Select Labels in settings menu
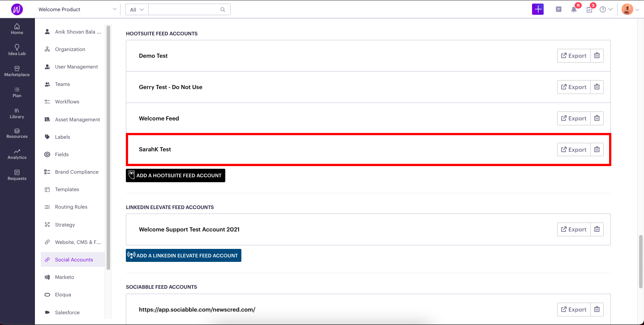The height and width of the screenshot is (325, 644). pyautogui.click(x=73, y=137)
